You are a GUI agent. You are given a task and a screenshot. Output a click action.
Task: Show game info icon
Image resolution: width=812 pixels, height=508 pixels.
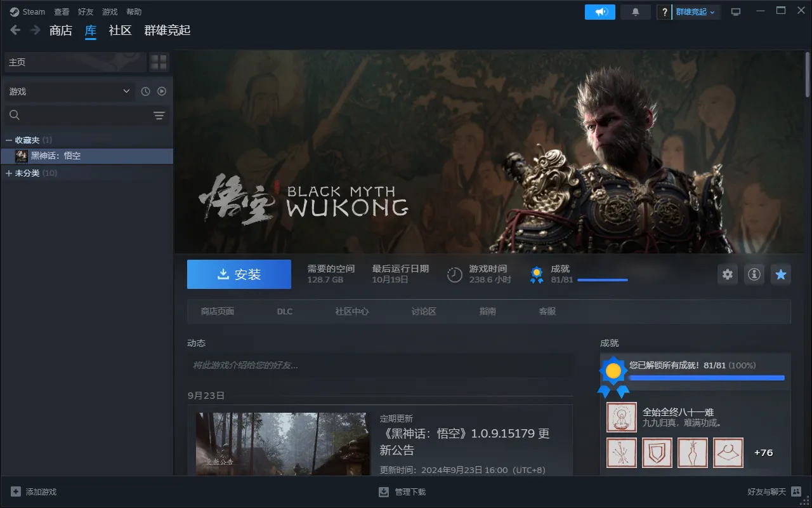[754, 274]
